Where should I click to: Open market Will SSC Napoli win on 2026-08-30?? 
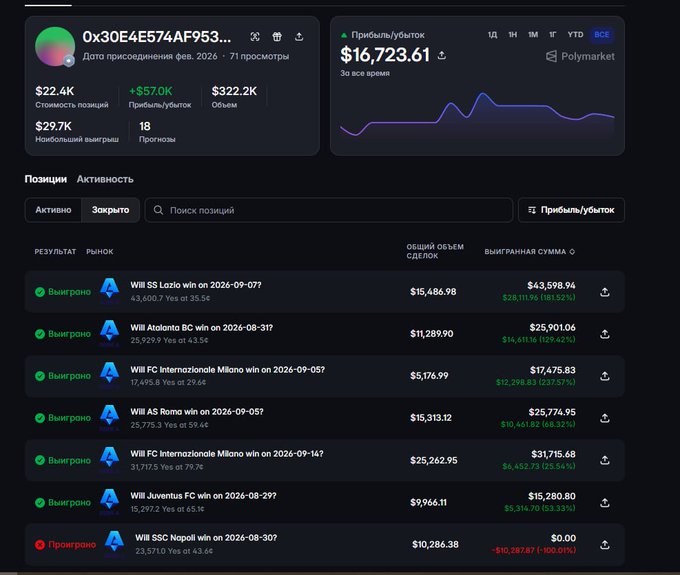click(206, 538)
